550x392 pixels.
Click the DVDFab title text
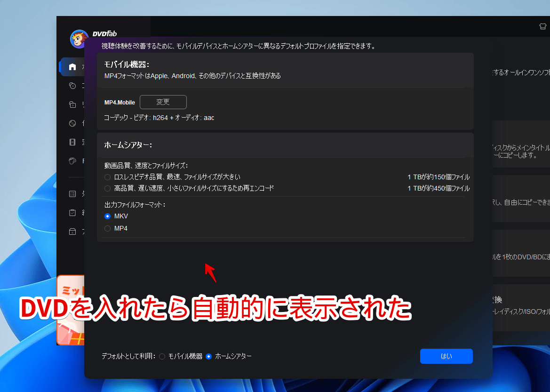[x=104, y=34]
